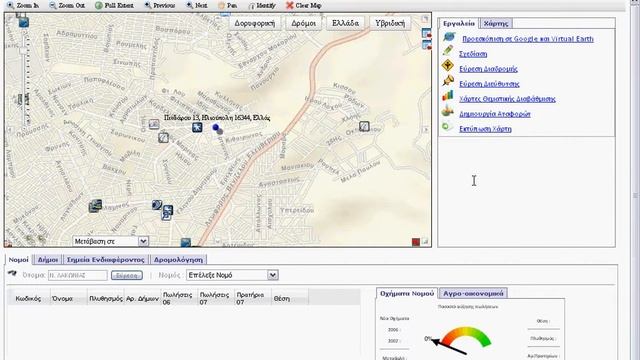Viewport: 640px width, 360px height.
Task: Go to Next map extent
Action: click(x=197, y=5)
